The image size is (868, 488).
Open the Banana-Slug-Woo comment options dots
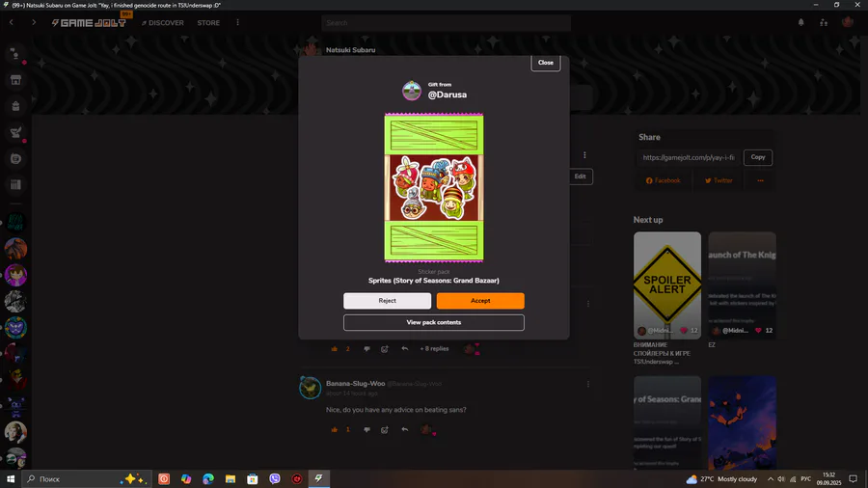point(588,384)
